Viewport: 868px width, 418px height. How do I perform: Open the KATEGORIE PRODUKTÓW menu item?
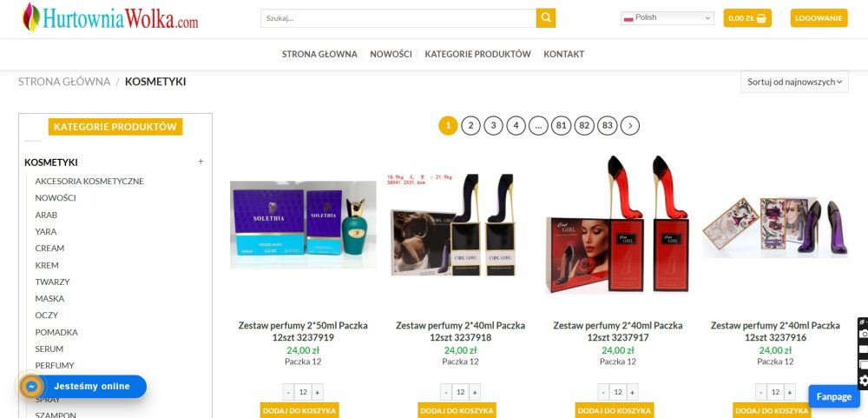click(477, 54)
